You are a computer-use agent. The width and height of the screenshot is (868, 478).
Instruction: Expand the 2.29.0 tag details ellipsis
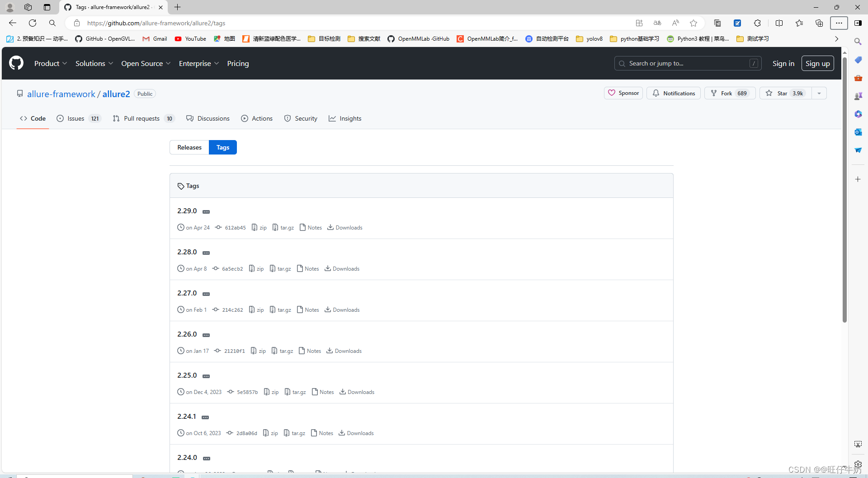coord(206,212)
